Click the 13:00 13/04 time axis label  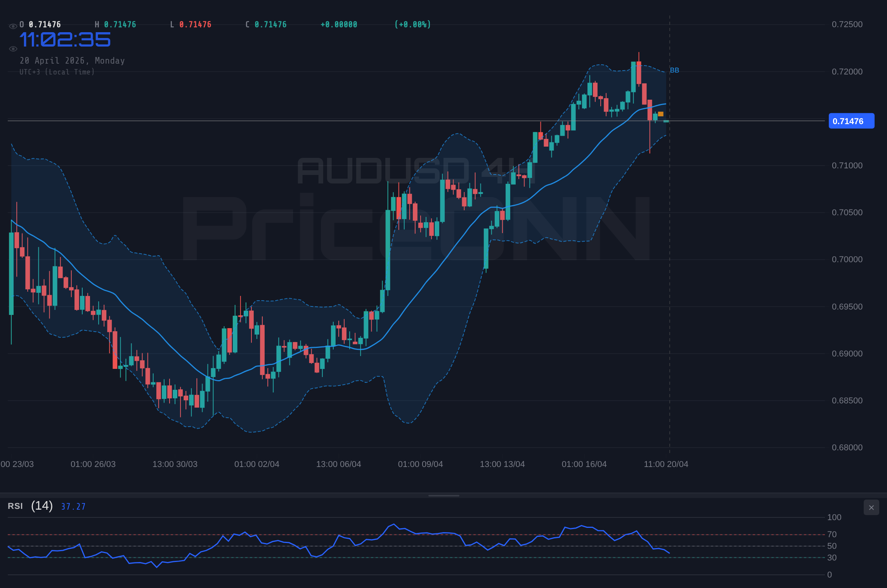pyautogui.click(x=502, y=464)
